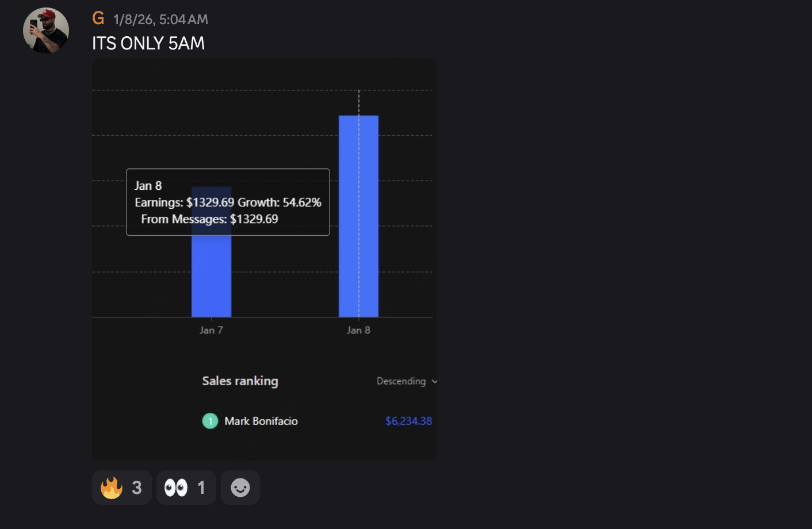Click the Sales ranking heading

pos(240,381)
